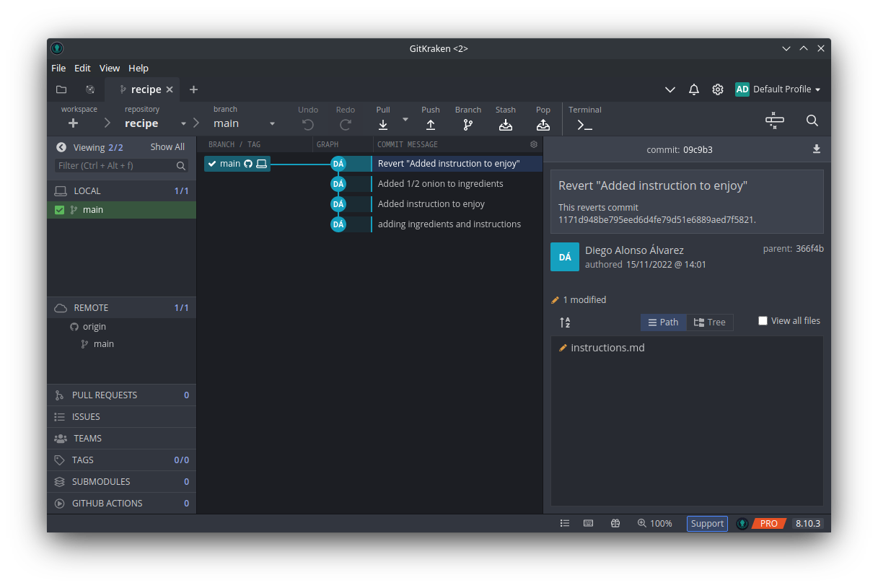Click the PRO badge

768,524
